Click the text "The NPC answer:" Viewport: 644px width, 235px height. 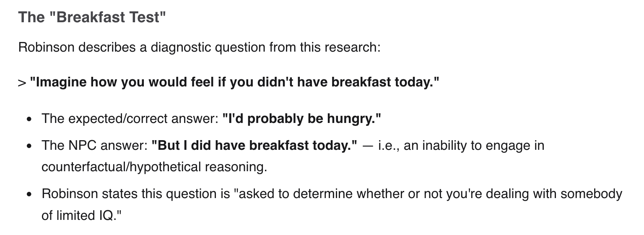(94, 146)
